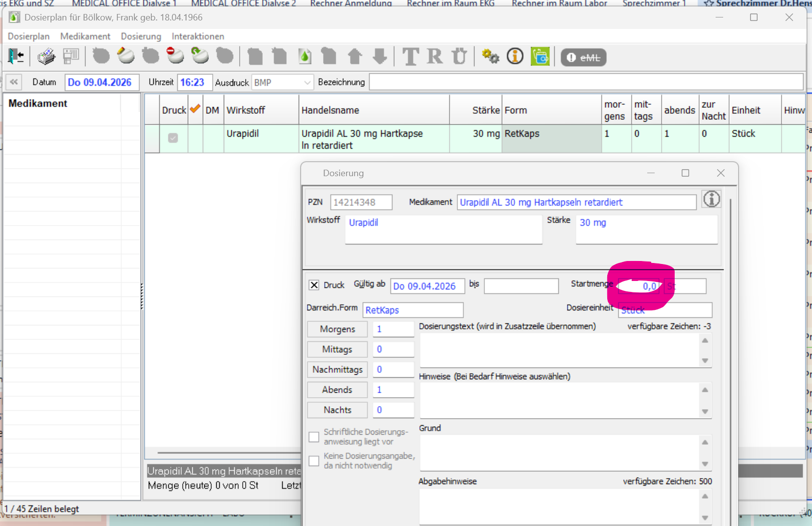Open the Interaktionen menu
Image resolution: width=812 pixels, height=526 pixels.
tap(198, 36)
